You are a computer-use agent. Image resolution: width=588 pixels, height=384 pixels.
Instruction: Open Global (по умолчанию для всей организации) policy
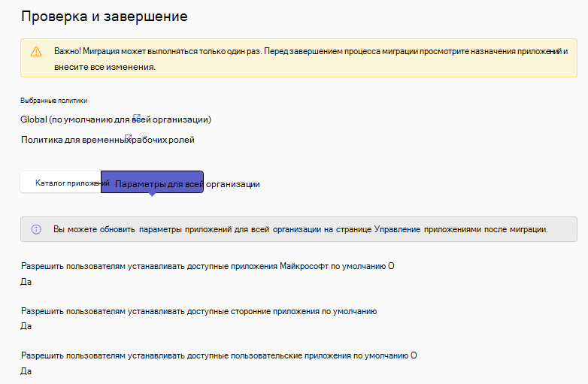tap(116, 119)
